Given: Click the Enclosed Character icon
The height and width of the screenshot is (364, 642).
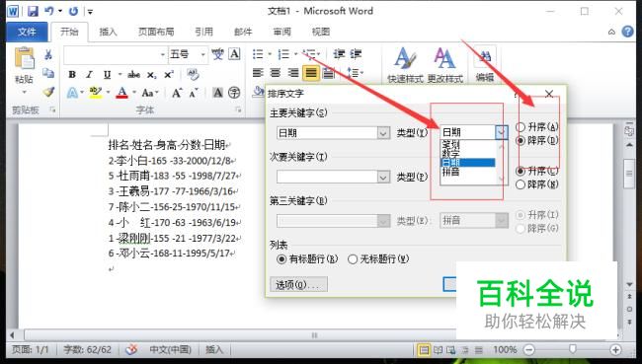Looking at the screenshot, I should [x=234, y=93].
